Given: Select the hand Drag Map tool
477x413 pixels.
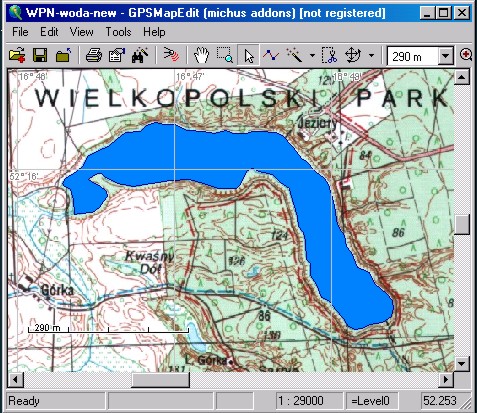Looking at the screenshot, I should click(x=202, y=55).
